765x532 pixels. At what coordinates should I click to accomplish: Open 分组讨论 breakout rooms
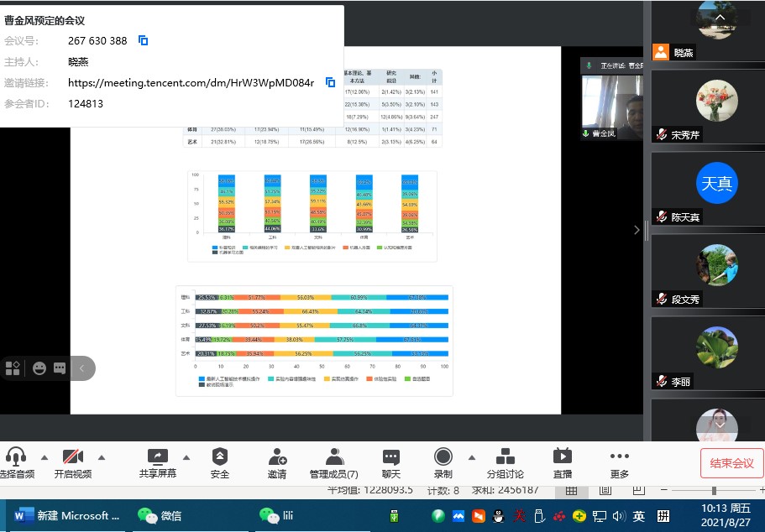point(505,462)
